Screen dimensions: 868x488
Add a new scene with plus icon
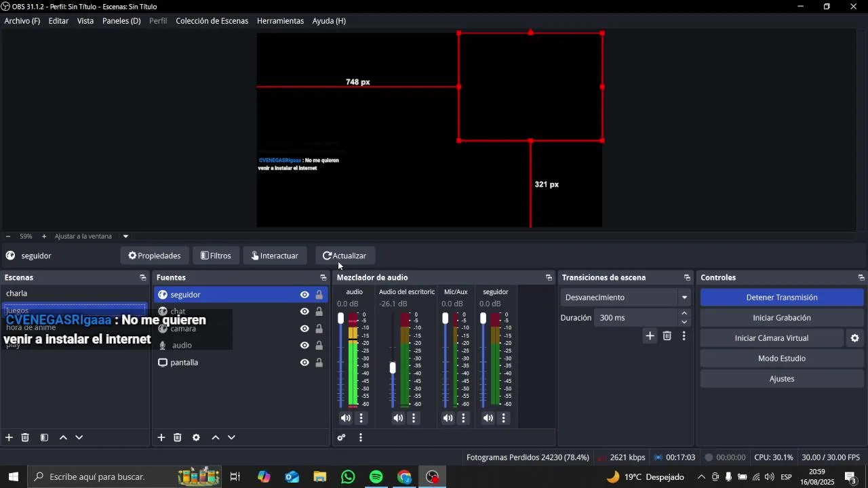(9, 438)
